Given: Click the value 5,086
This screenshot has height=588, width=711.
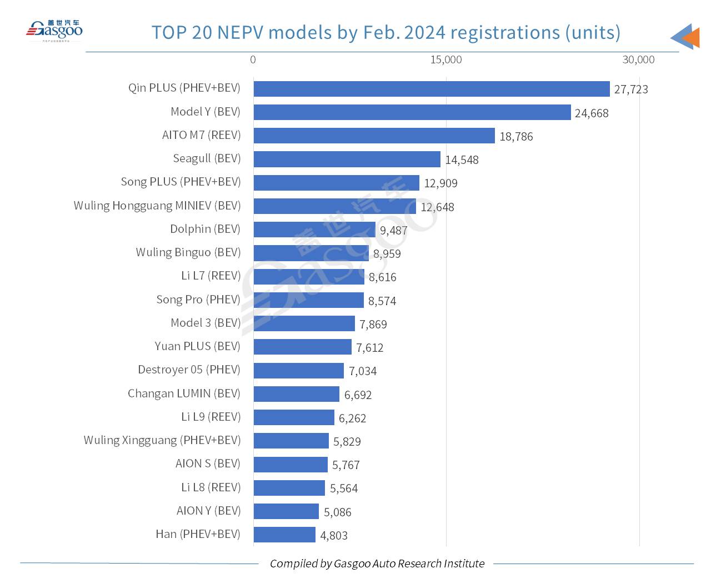Looking at the screenshot, I should click(337, 512).
